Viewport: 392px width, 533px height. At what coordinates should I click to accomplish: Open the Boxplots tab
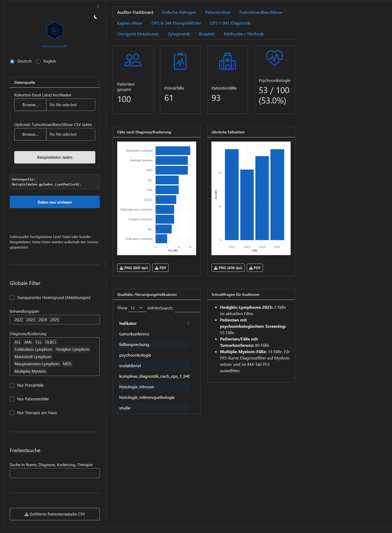207,34
